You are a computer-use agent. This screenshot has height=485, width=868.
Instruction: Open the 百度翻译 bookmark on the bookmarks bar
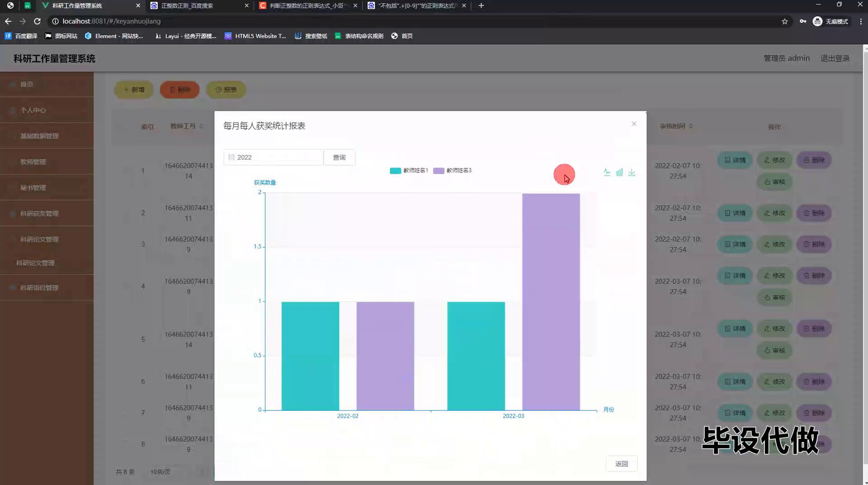pyautogui.click(x=25, y=36)
